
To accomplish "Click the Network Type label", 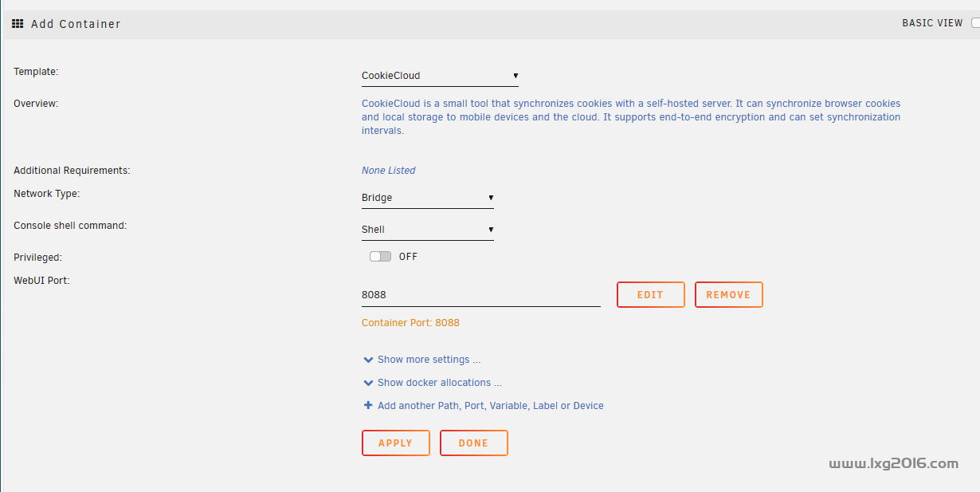I will (x=47, y=194).
